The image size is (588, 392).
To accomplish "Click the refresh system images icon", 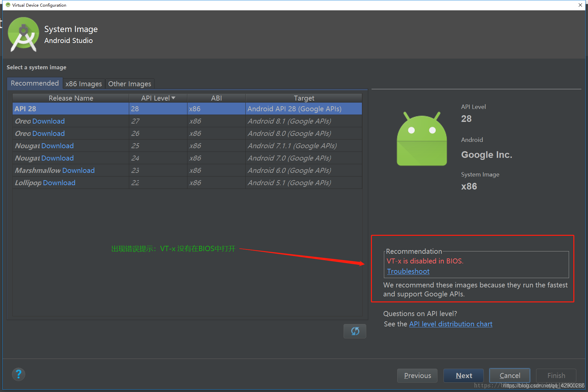I will click(355, 331).
